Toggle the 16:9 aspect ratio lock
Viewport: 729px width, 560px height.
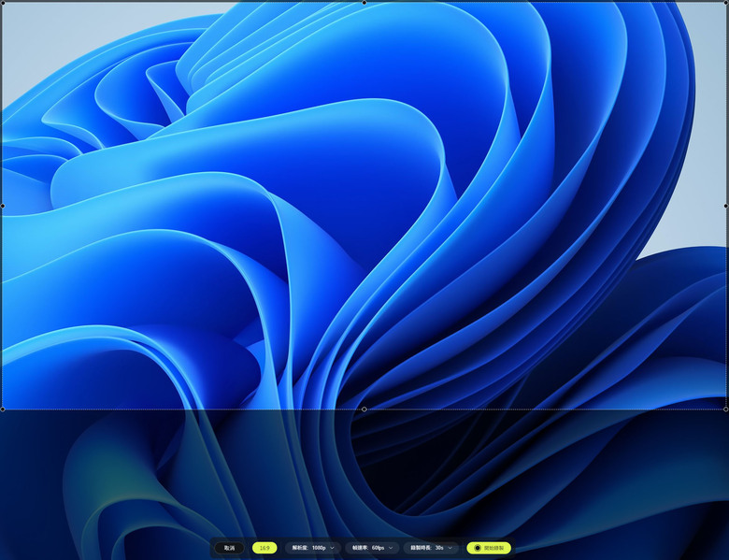pyautogui.click(x=264, y=548)
